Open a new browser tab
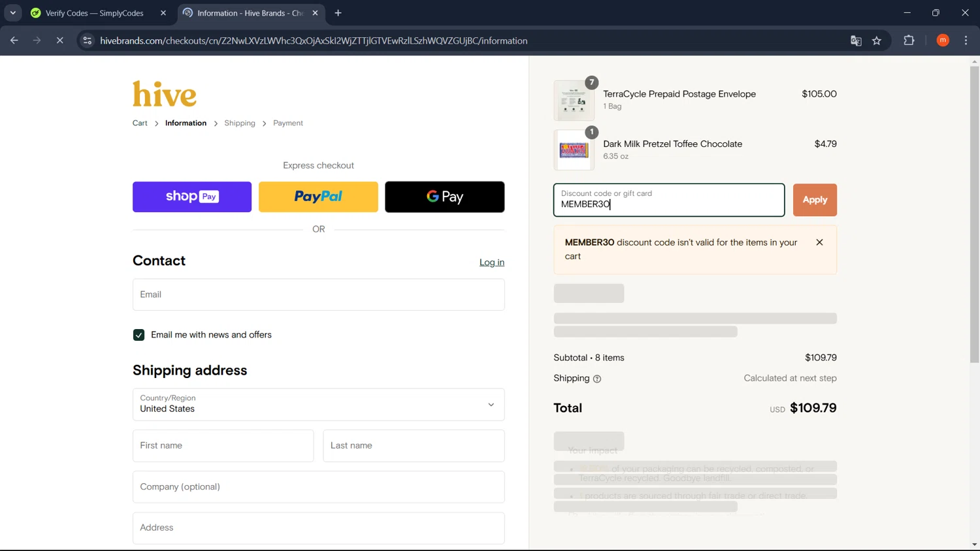 pyautogui.click(x=338, y=13)
